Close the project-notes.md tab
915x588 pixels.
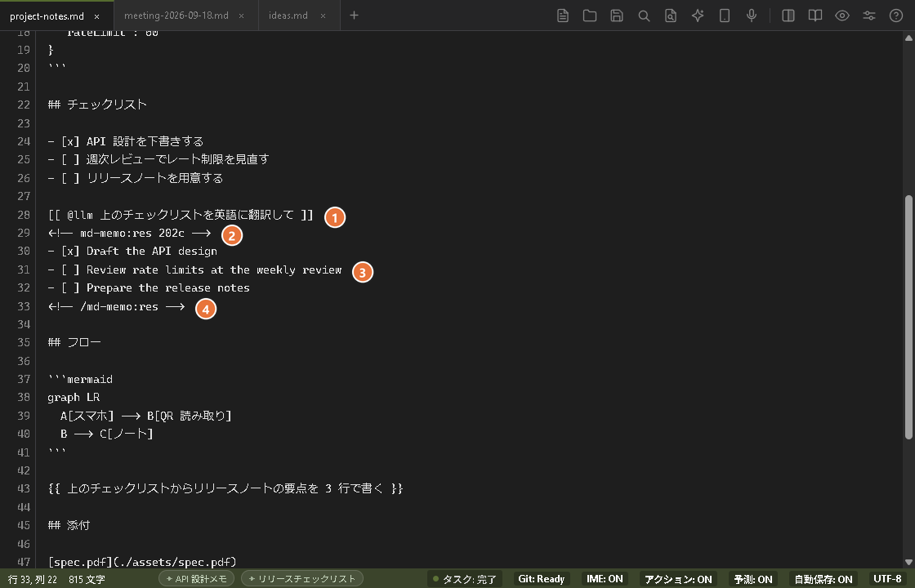click(x=97, y=16)
